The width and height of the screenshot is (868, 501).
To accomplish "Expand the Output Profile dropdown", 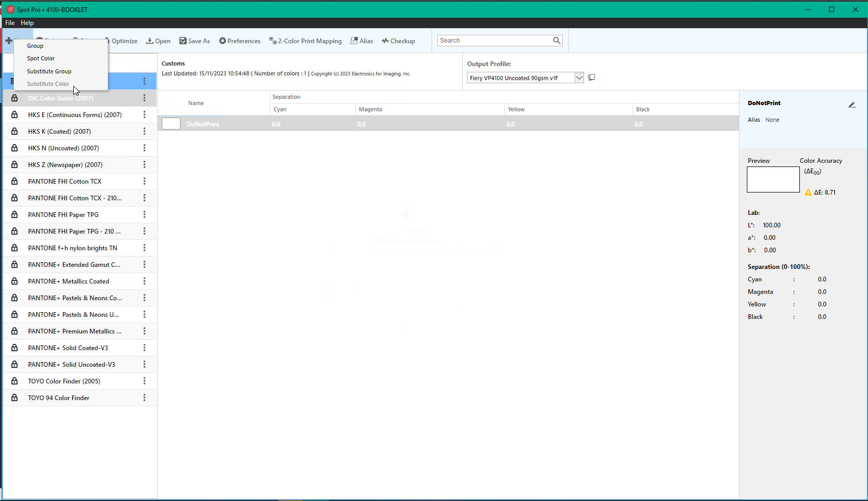I will (579, 78).
